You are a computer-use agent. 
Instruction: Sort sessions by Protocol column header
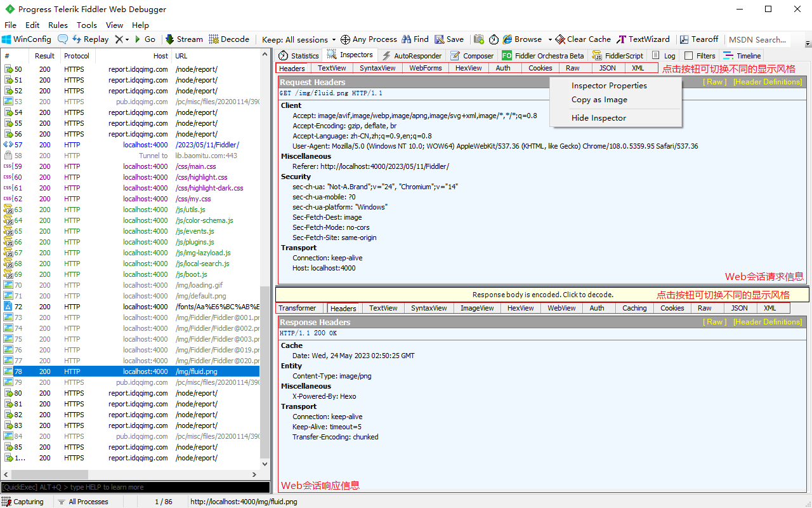point(77,56)
